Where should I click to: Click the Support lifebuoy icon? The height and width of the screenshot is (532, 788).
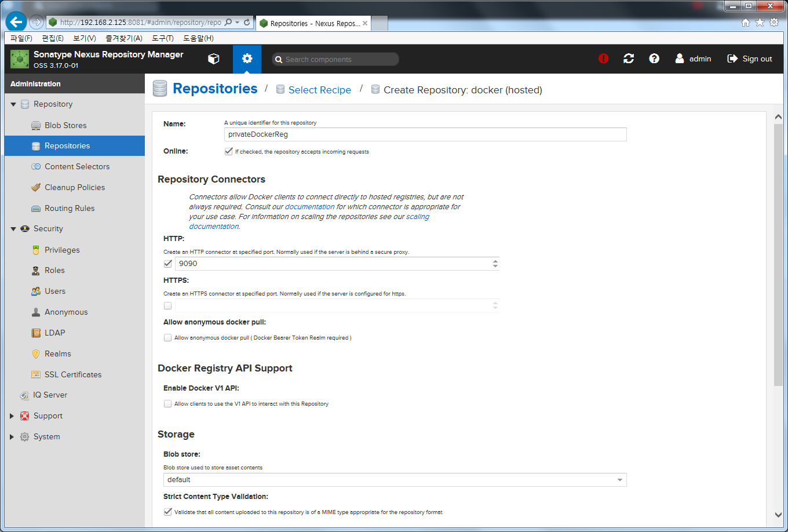tap(24, 416)
